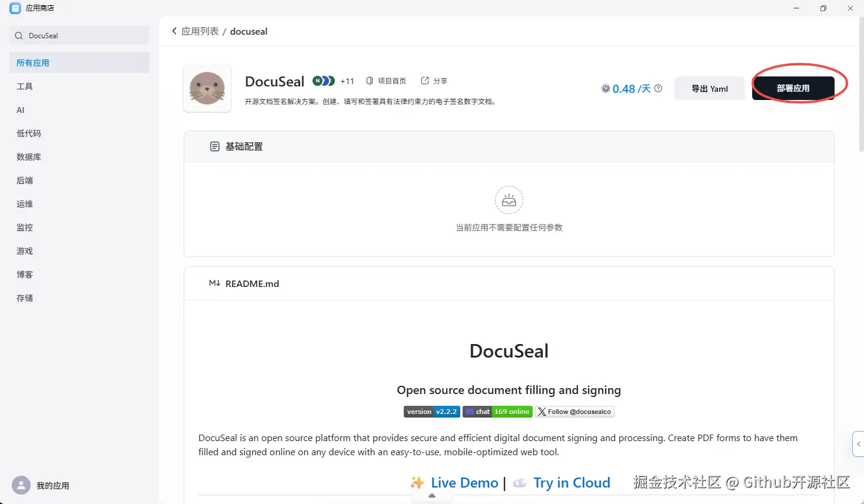This screenshot has width=864, height=504.
Task: Select the 后端 category
Action: 79,181
